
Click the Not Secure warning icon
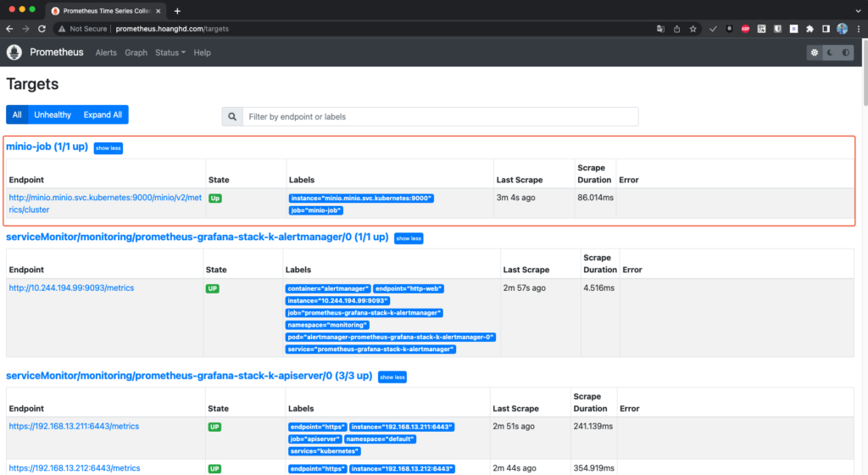pyautogui.click(x=62, y=29)
